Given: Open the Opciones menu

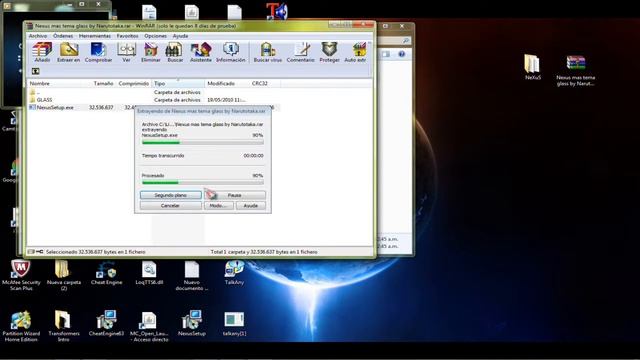Looking at the screenshot, I should (156, 36).
